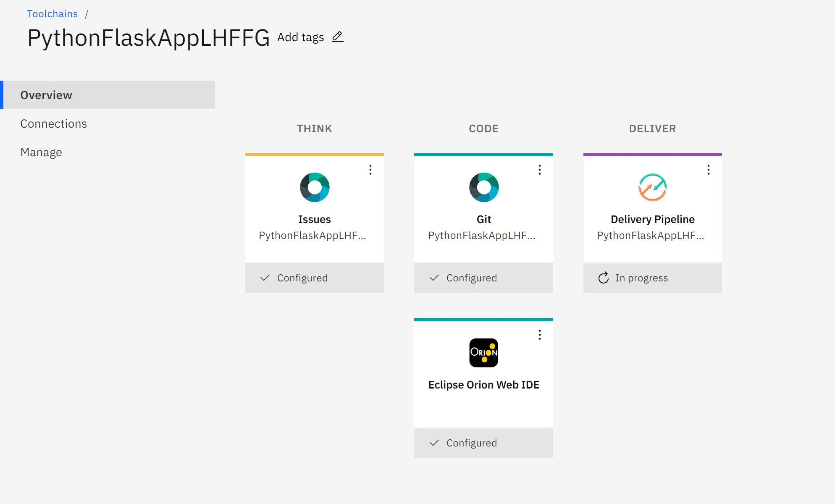Open the Delivery Pipeline card title
The image size is (835, 504).
(x=653, y=219)
